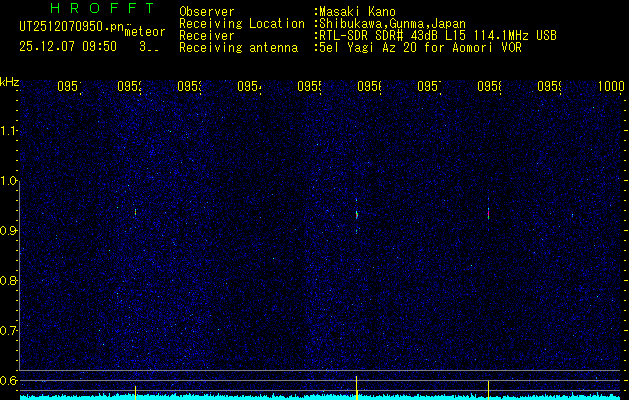Click the 0959 time axis label
Viewport: 629px width, 400px height.
[549, 86]
